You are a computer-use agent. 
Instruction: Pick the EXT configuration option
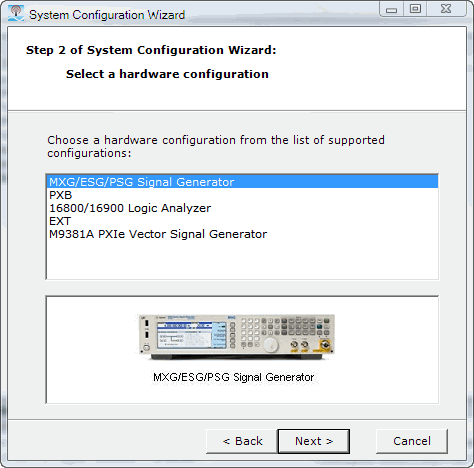242,221
